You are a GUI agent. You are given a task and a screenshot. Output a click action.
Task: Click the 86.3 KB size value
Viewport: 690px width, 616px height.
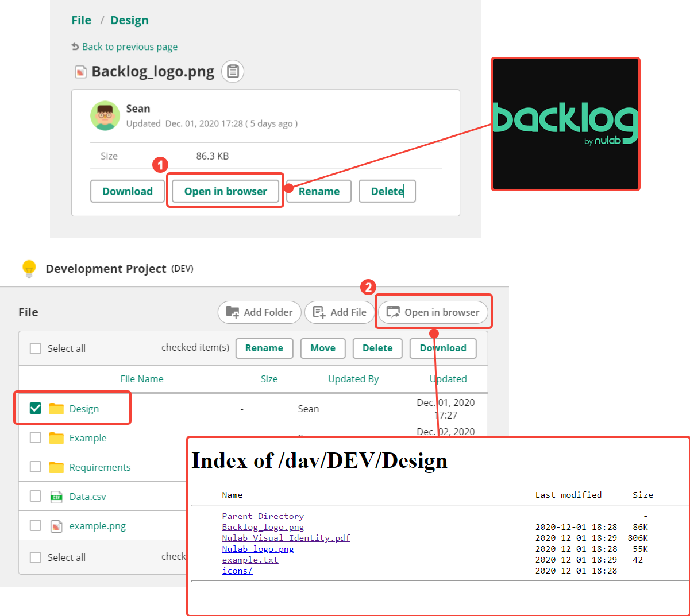tap(213, 156)
